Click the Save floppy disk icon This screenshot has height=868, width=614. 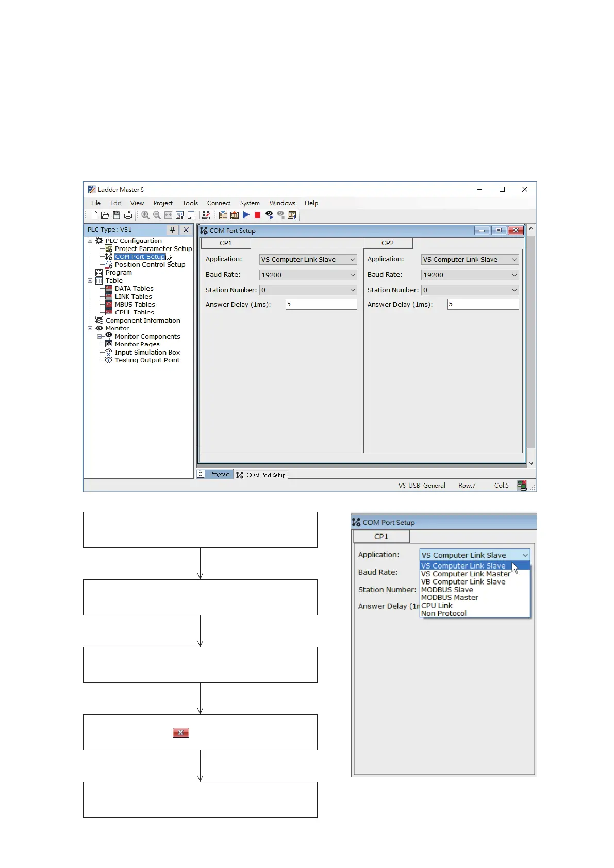click(117, 215)
